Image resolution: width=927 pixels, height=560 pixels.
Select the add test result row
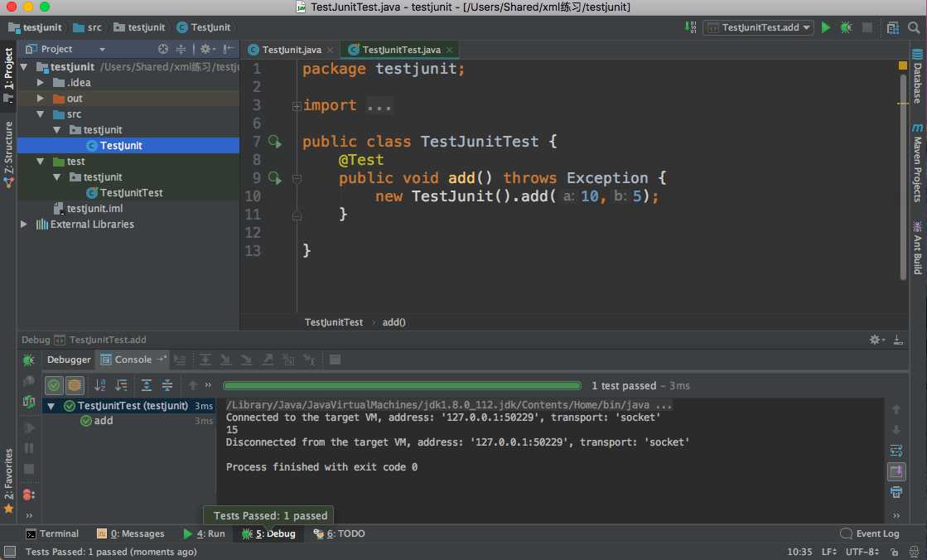(128, 421)
